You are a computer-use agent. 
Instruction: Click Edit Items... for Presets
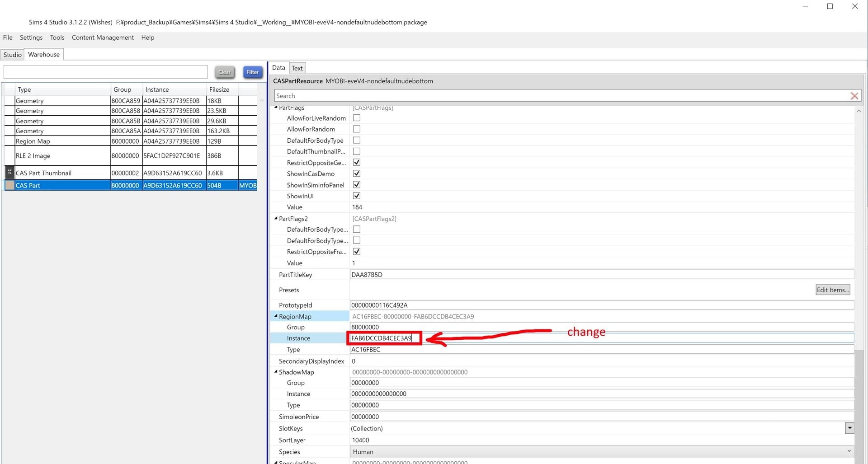pos(833,290)
